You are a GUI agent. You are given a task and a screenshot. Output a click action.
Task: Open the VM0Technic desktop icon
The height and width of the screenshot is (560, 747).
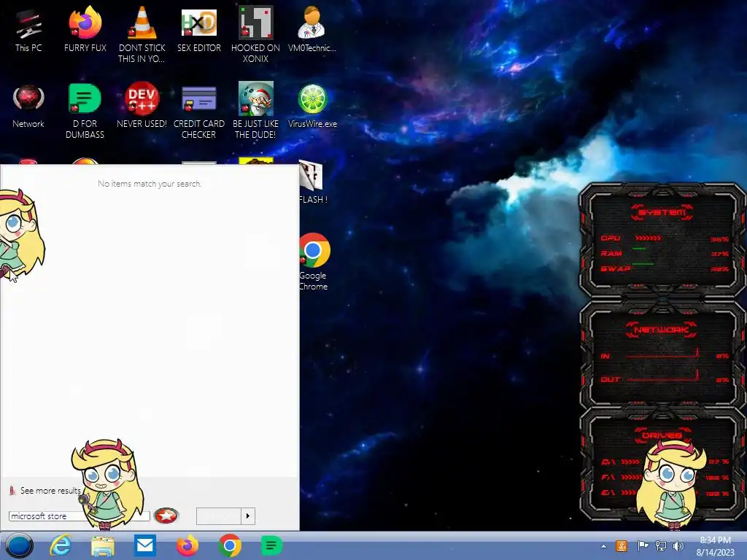point(312,29)
